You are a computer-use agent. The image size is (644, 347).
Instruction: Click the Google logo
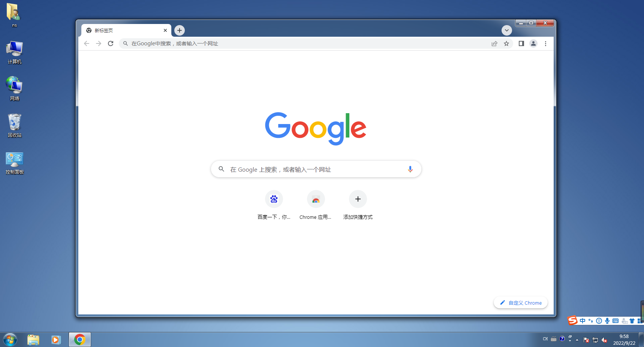point(316,128)
